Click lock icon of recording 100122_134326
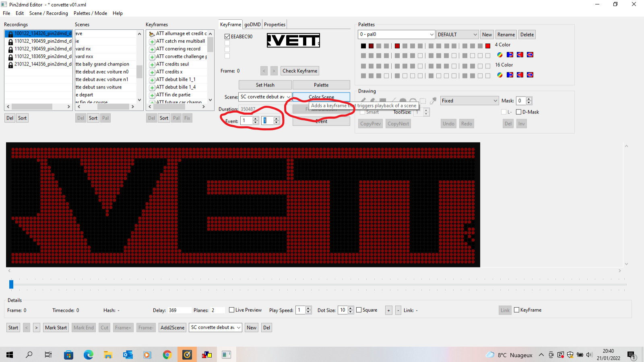The height and width of the screenshot is (362, 644). coord(10,34)
